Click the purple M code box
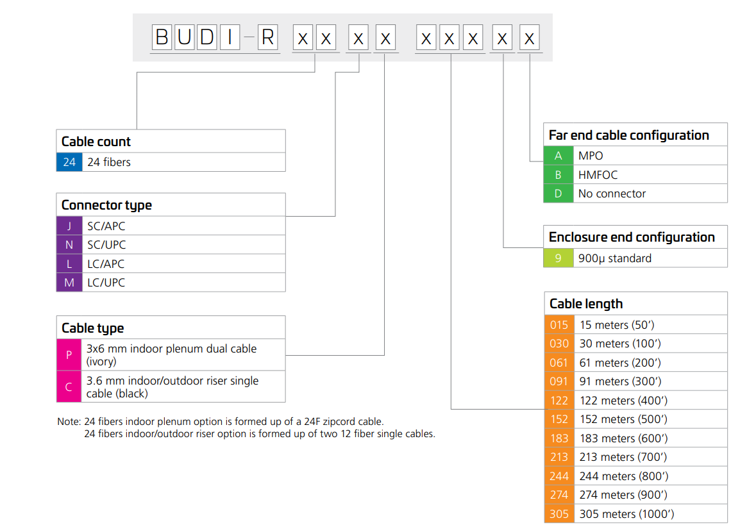The height and width of the screenshot is (532, 756). tap(69, 283)
